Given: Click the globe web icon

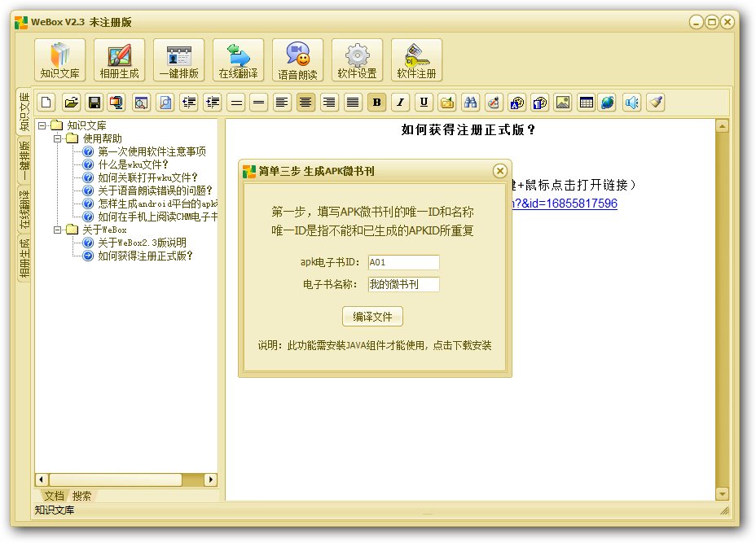Looking at the screenshot, I should [608, 102].
